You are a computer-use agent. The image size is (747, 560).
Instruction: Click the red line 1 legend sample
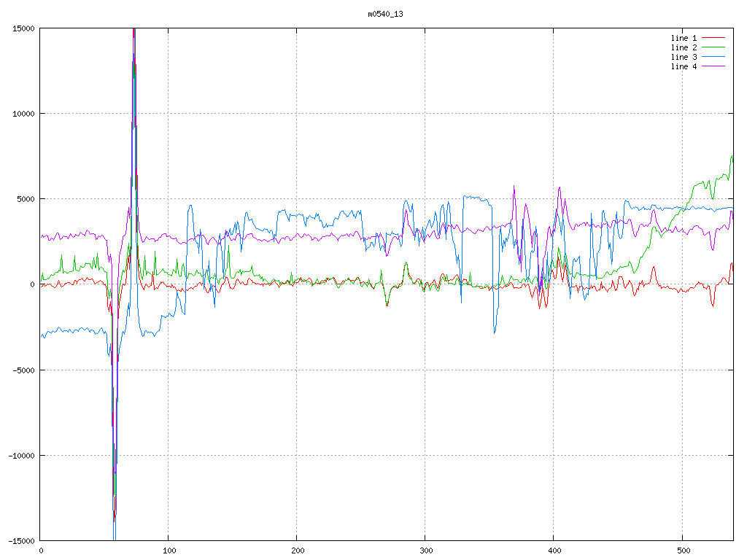click(714, 38)
